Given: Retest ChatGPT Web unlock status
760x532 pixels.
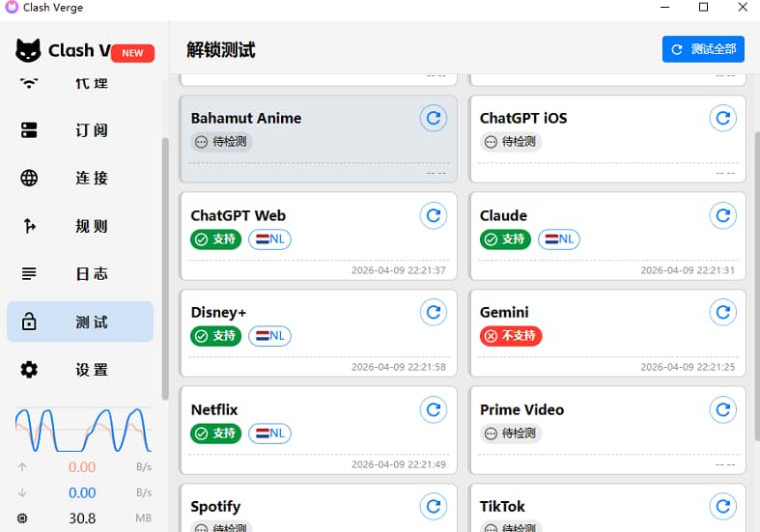Looking at the screenshot, I should (x=434, y=215).
